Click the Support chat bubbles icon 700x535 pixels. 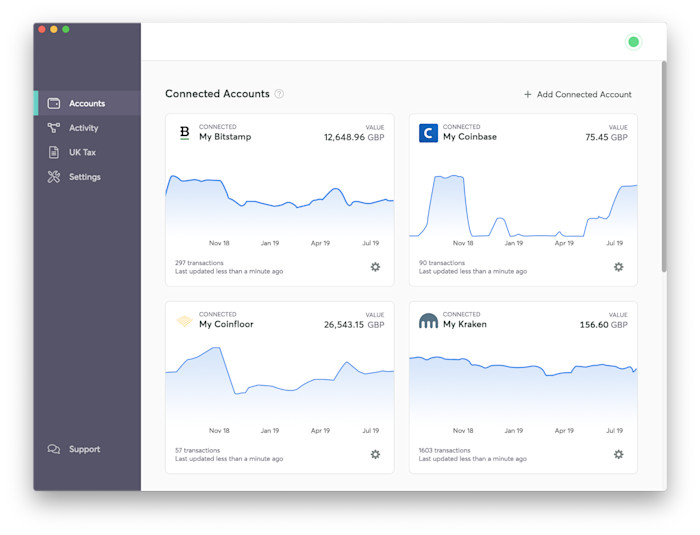(x=54, y=449)
